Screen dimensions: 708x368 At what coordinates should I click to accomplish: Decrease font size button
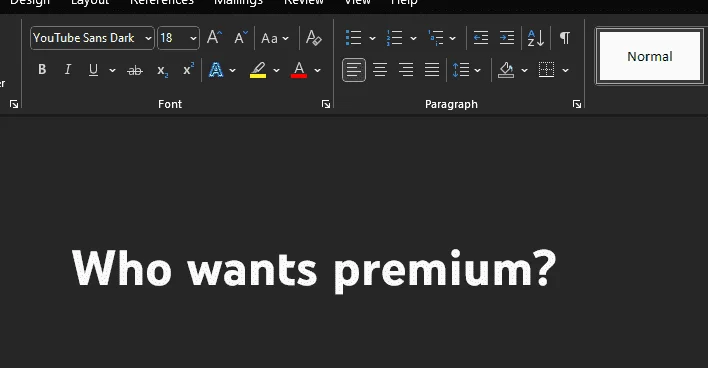[x=241, y=37]
